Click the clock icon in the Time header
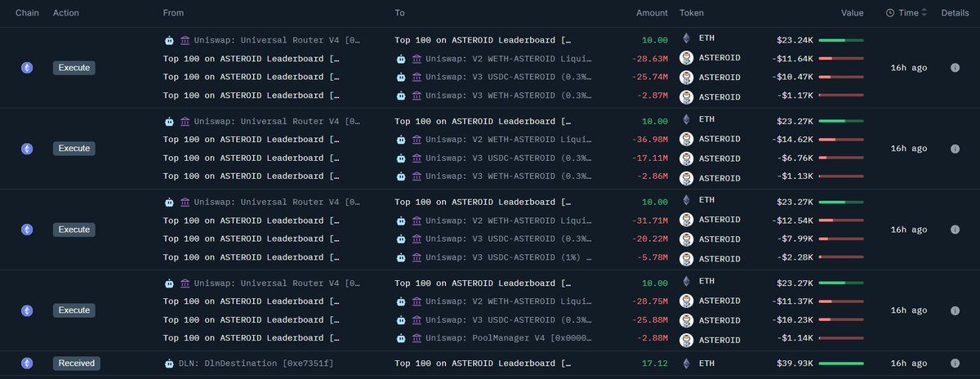 click(x=890, y=13)
